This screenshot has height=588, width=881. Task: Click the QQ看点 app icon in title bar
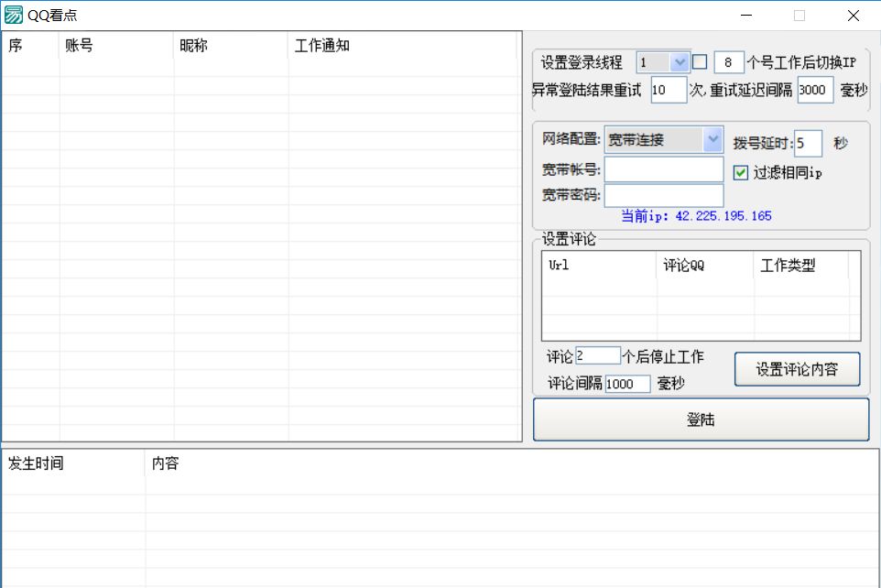pyautogui.click(x=14, y=15)
